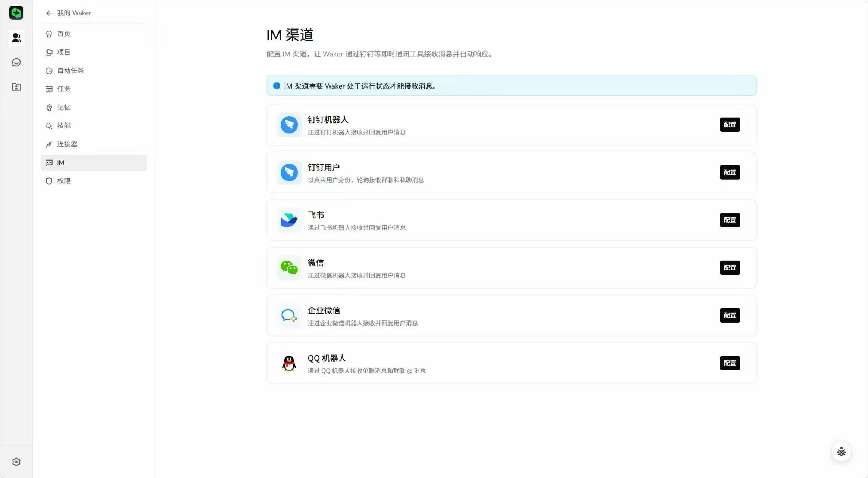The width and height of the screenshot is (868, 478).
Task: Open the contacts person icon in rail
Action: coord(16,38)
